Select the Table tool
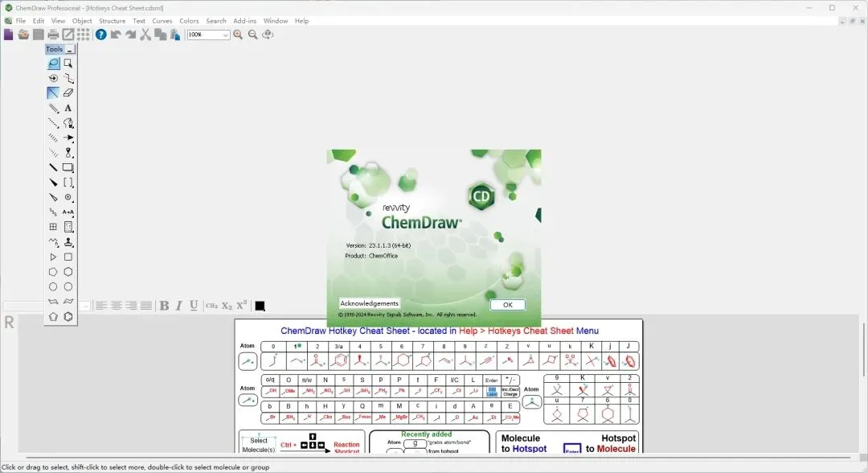This screenshot has width=868, height=473. [53, 227]
